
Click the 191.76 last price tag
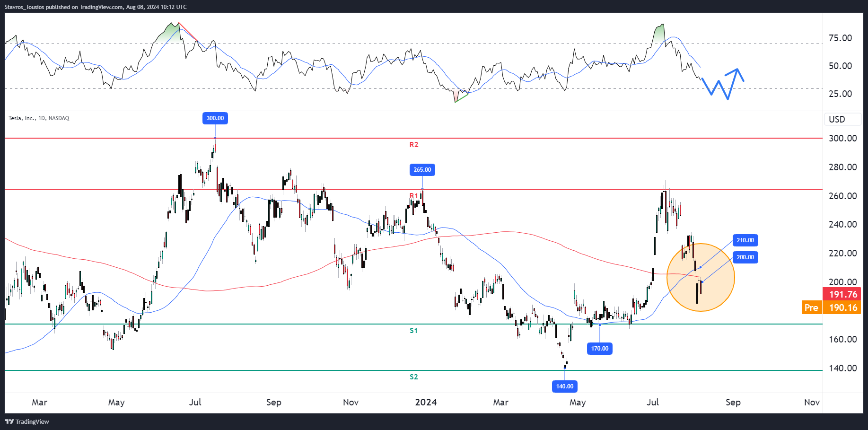(843, 294)
